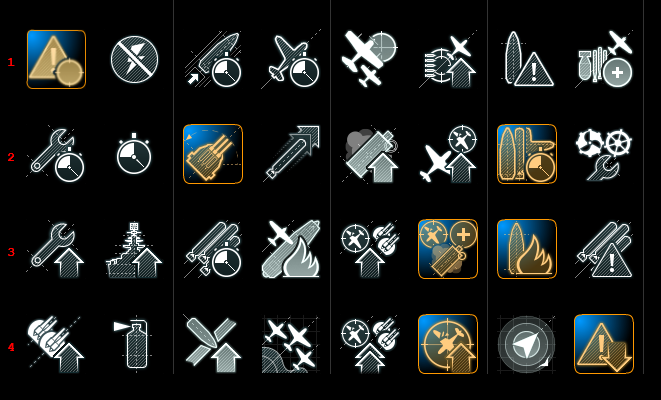Pick the bombs and plane with plus icon

click(x=605, y=59)
